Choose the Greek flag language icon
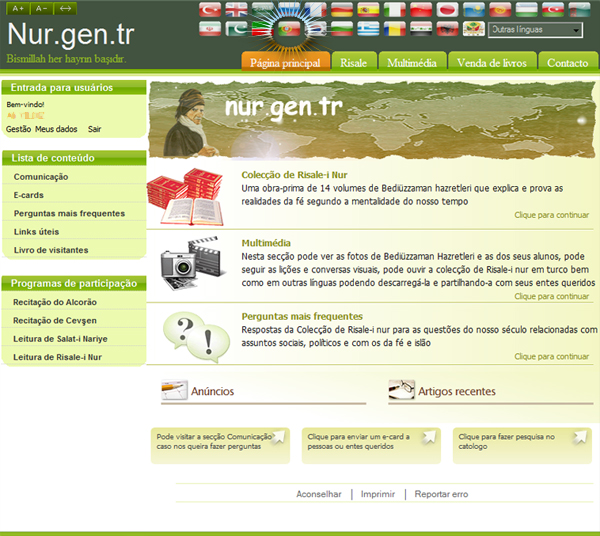The width and height of the screenshot is (600, 536). point(368,30)
